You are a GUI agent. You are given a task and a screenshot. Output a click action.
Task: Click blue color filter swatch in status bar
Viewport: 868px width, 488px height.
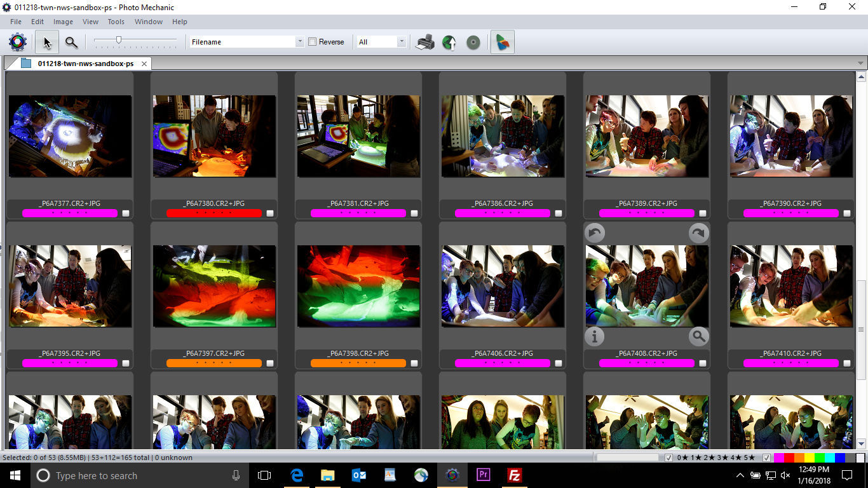coord(840,457)
